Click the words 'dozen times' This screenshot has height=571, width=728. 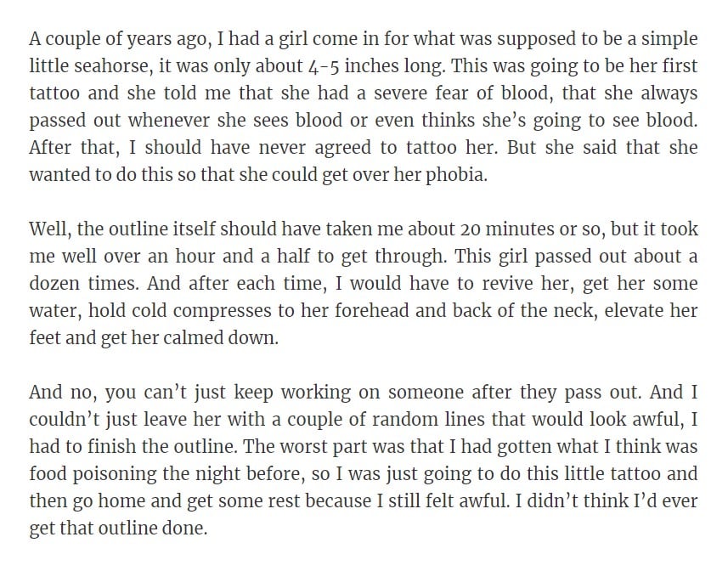[82, 284]
